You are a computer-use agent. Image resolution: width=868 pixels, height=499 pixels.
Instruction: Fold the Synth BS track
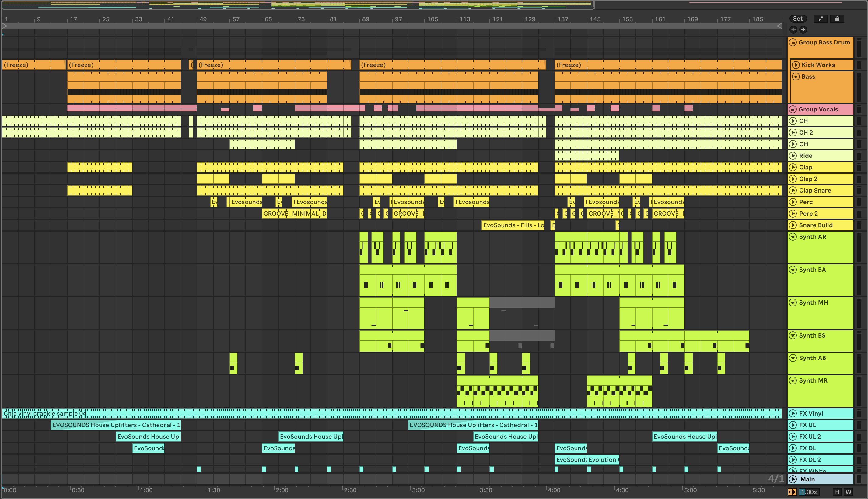[793, 335]
